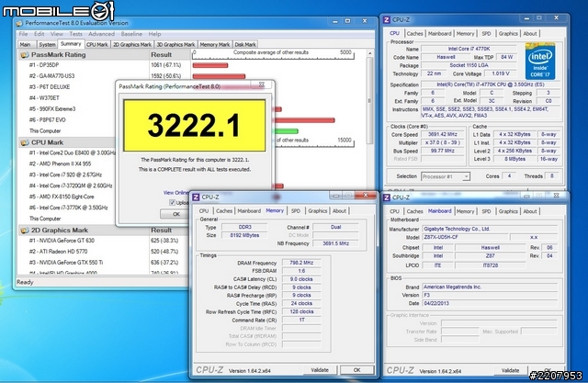The image size is (588, 383).
Task: Click the Z icon of the top CPU-Z window
Action: [387, 19]
